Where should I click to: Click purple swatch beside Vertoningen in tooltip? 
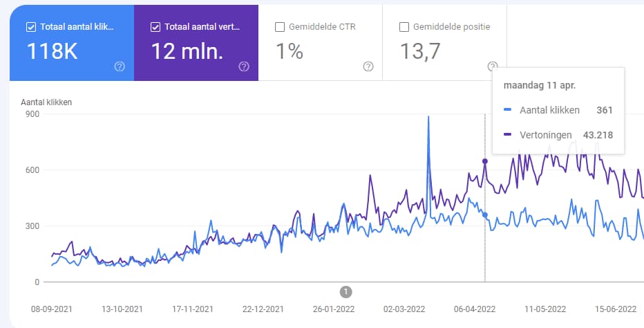point(508,135)
